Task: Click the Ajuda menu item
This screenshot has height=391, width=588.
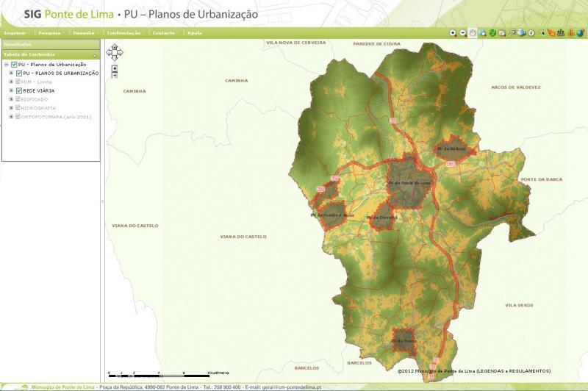Action: coord(195,33)
